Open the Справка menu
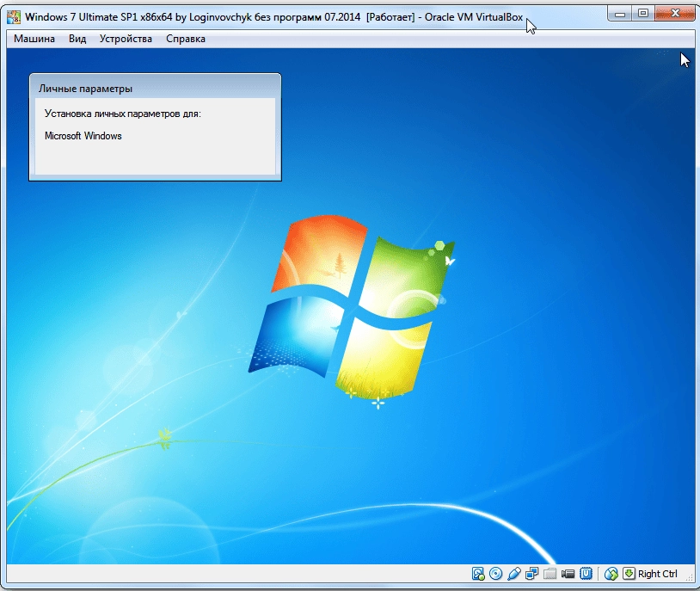Viewport: 700px width, 591px height. coord(186,39)
